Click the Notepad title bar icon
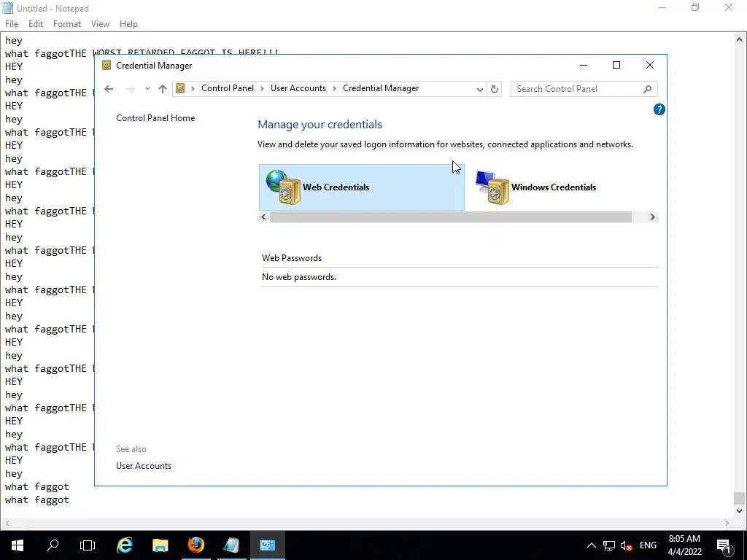The width and height of the screenshot is (747, 560). pos(7,8)
